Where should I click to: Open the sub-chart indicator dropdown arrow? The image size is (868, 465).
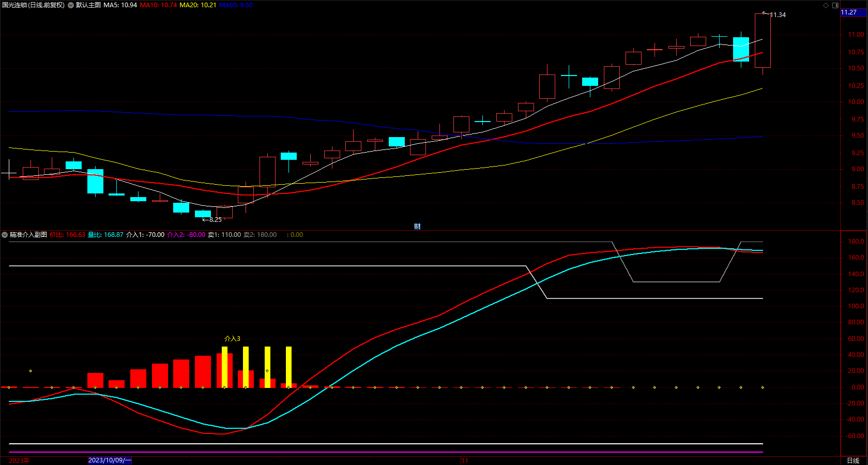(5, 235)
